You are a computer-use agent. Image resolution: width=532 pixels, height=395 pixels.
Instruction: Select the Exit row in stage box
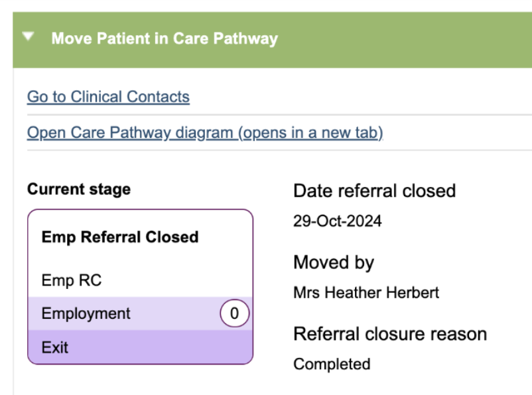pyautogui.click(x=55, y=347)
